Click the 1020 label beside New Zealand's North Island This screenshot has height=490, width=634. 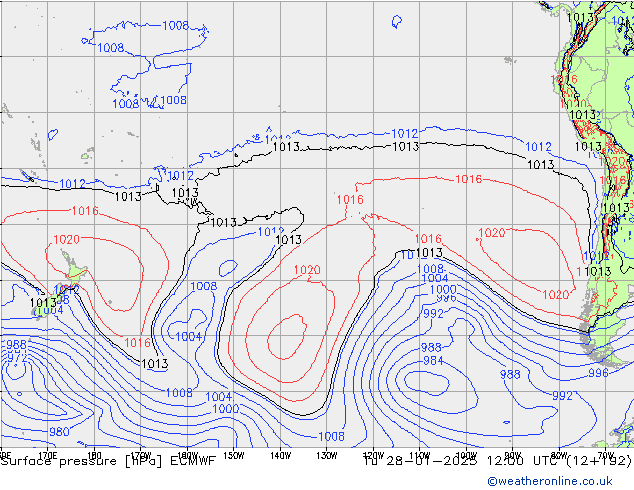[66, 239]
